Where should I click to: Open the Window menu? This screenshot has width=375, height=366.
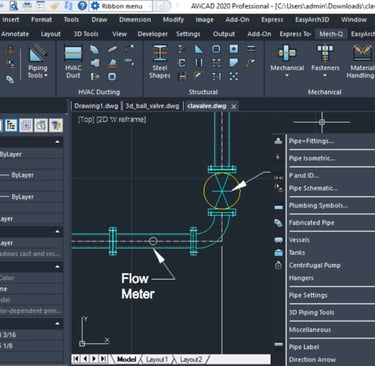point(354,20)
